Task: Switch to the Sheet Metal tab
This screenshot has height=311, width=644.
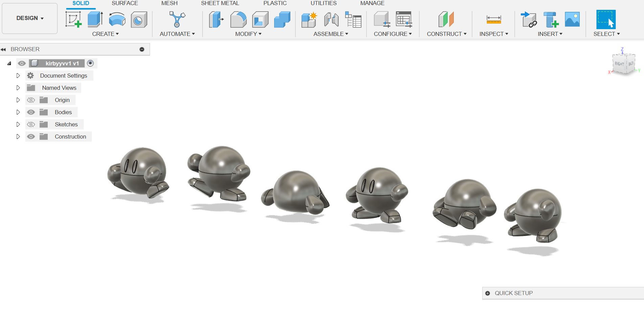Action: point(220,3)
